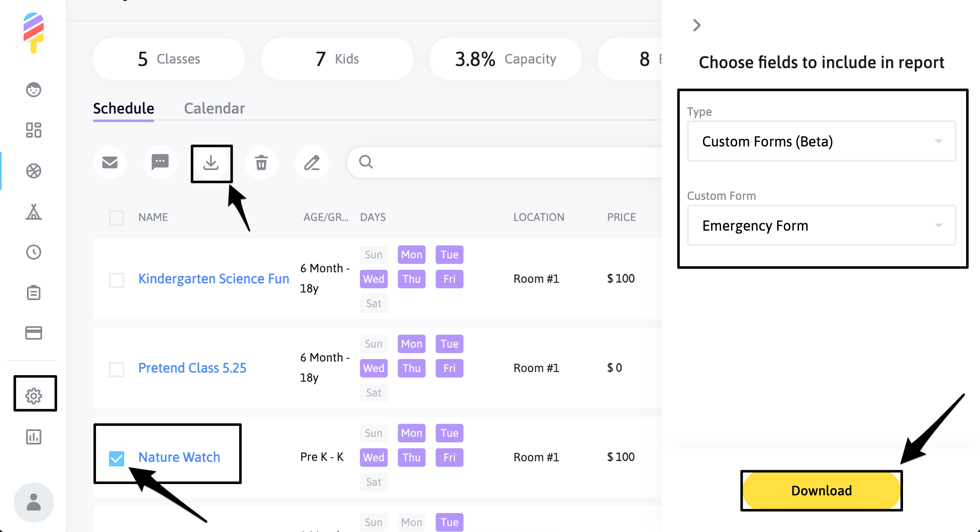Open the chat message icon in the toolbar
Viewport: 980px width, 532px height.
pos(160,162)
